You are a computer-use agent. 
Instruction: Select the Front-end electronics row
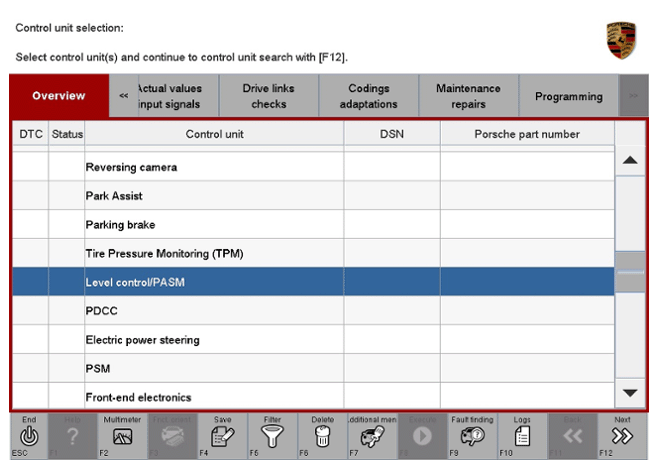(x=313, y=396)
